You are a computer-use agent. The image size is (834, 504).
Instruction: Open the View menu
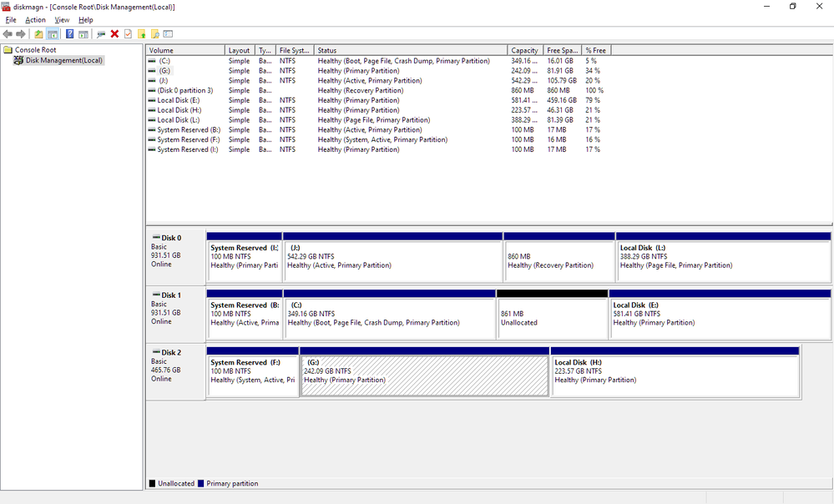pos(62,20)
